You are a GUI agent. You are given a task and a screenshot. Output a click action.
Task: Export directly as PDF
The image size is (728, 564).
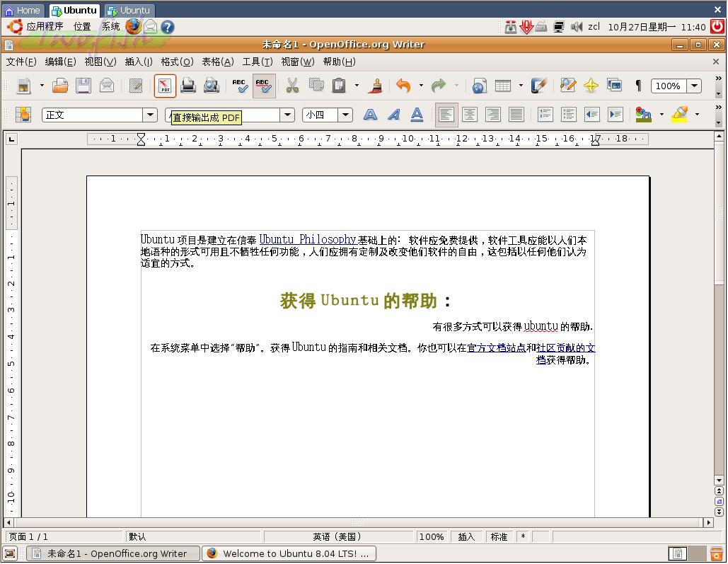point(165,86)
